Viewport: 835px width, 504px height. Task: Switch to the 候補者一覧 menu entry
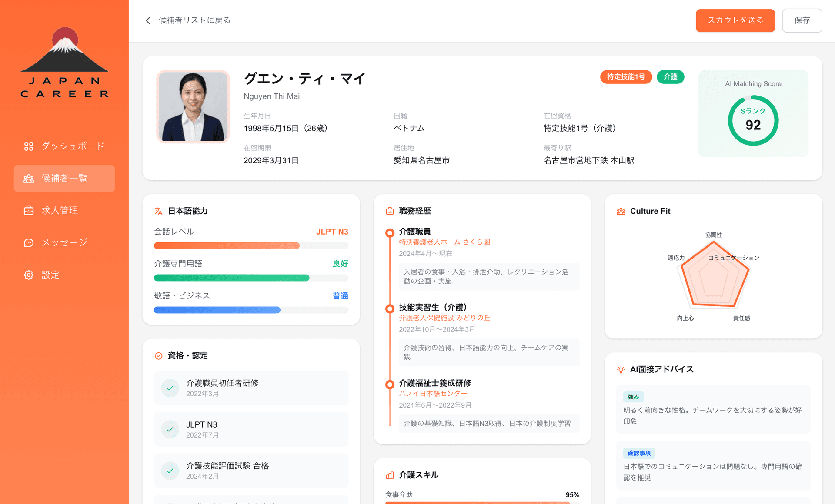64,178
